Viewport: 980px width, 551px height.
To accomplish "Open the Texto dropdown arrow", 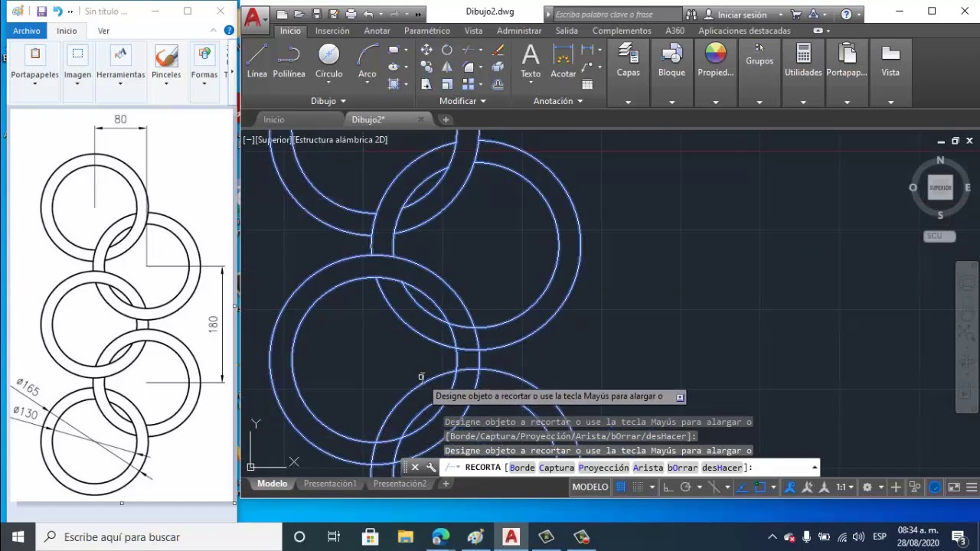I will pos(531,83).
